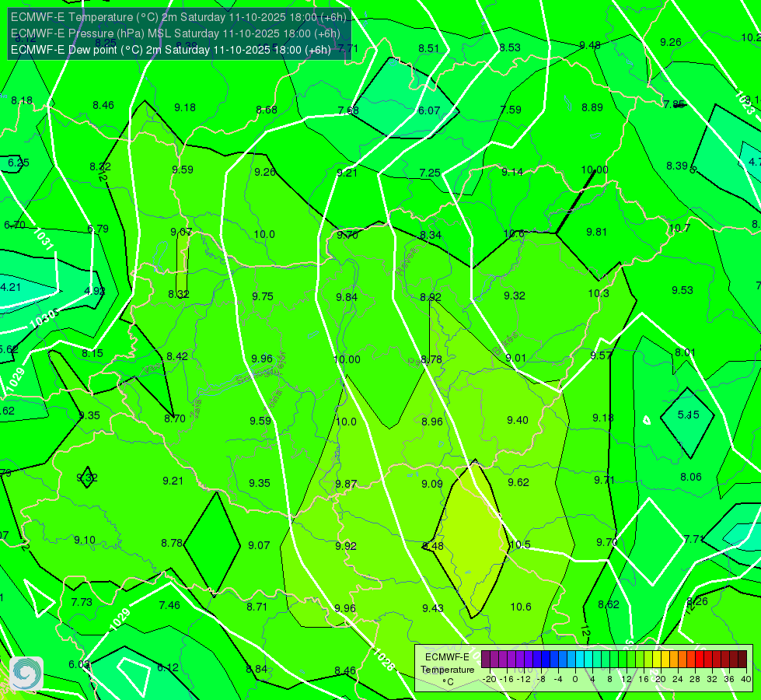
Task: Click the dew point value 8.89
Action: (592, 107)
